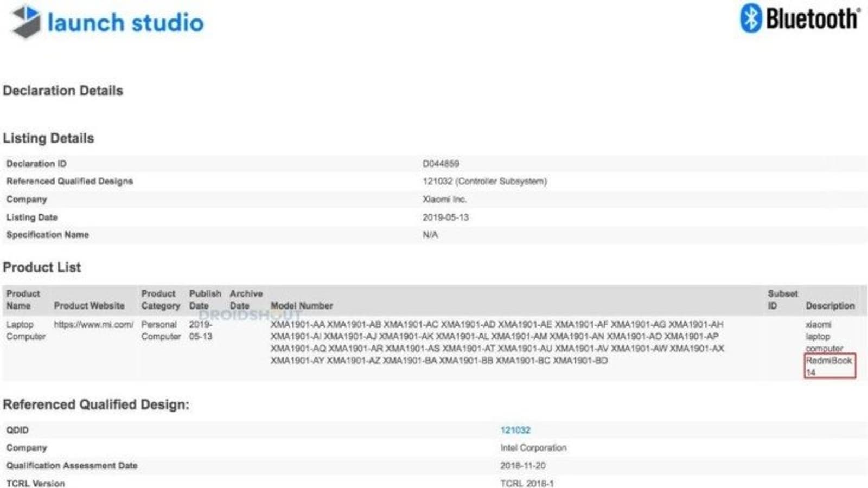
Task: Select the "xiaomi laptop computer" description text
Action: pyautogui.click(x=824, y=336)
